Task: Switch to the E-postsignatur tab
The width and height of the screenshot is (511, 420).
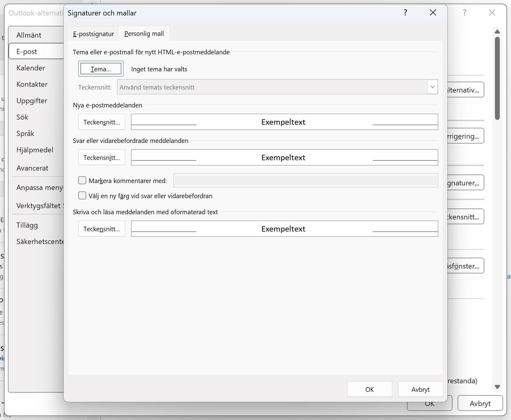Action: [93, 34]
